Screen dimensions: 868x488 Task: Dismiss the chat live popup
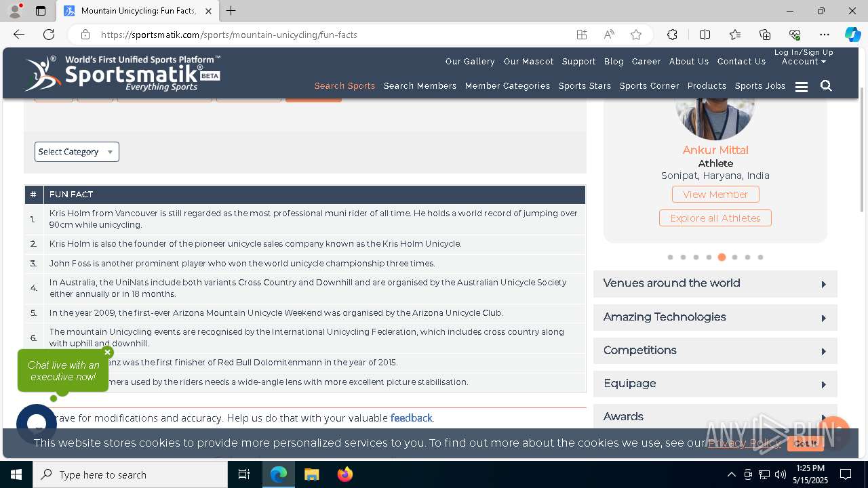(x=107, y=352)
